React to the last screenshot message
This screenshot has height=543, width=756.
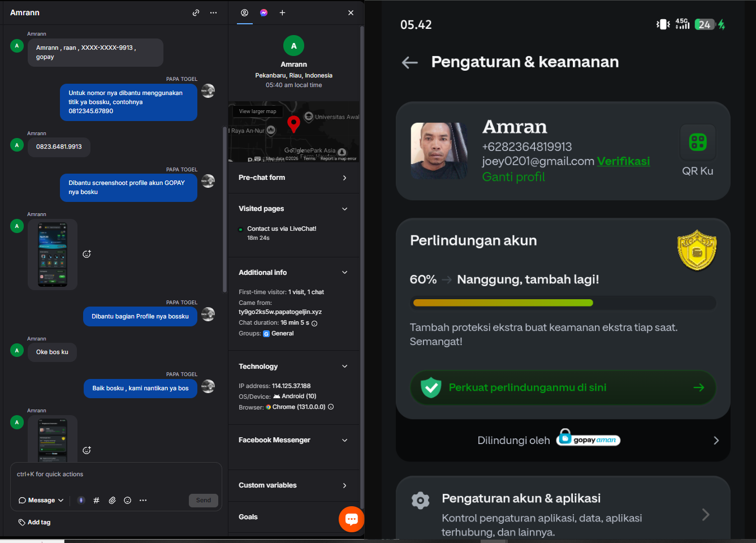[87, 450]
